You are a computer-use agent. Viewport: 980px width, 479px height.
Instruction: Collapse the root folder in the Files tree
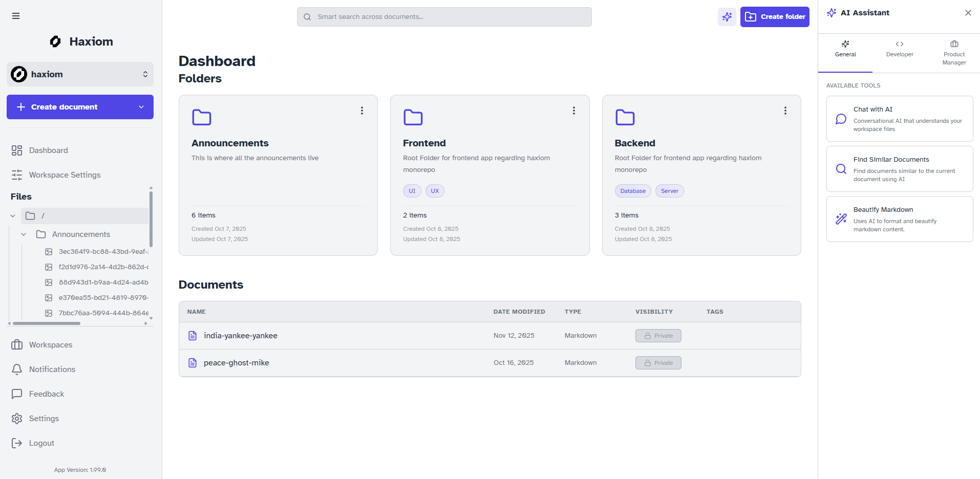(13, 215)
